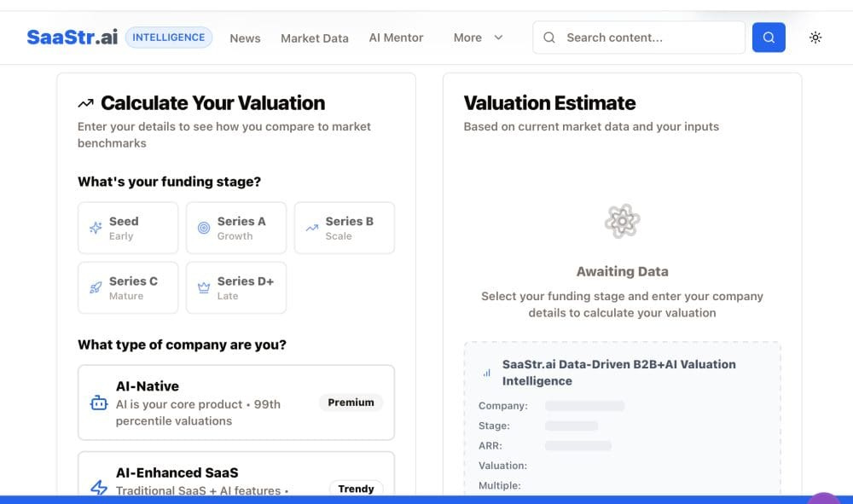This screenshot has width=853, height=504.
Task: Expand the More dropdown chevron
Action: coord(498,38)
